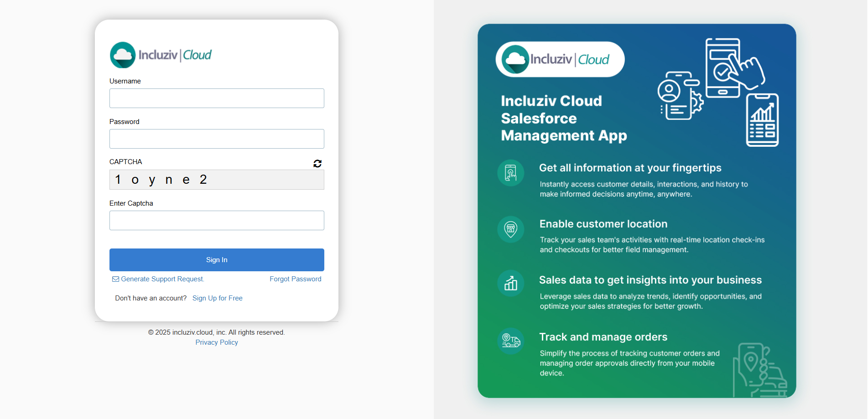868x419 pixels.
Task: Click the Incluziv Cloud logo above Username
Action: [x=161, y=55]
